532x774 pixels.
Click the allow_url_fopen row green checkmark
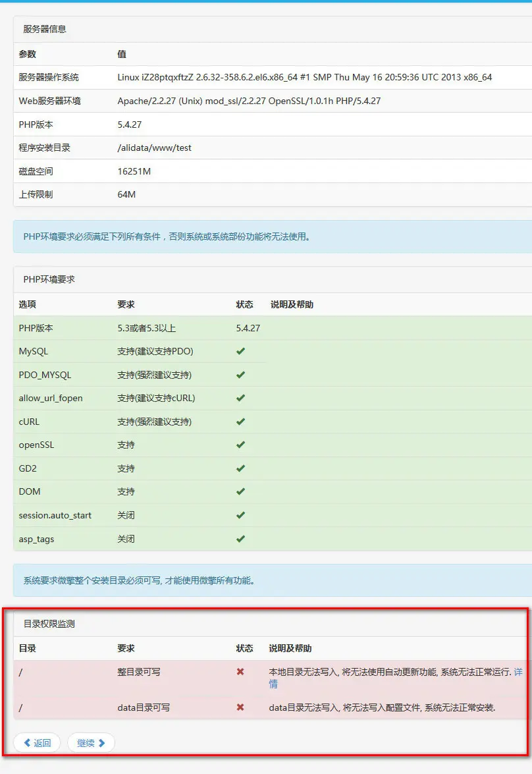tap(240, 398)
